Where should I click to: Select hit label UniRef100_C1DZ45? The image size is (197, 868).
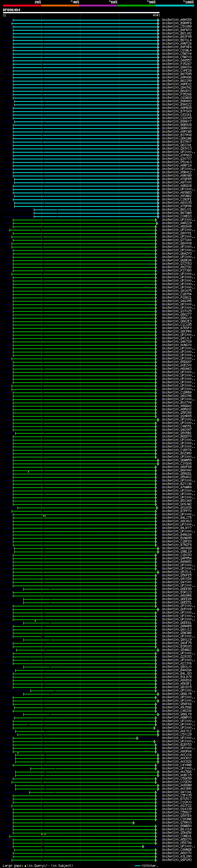click(x=177, y=118)
